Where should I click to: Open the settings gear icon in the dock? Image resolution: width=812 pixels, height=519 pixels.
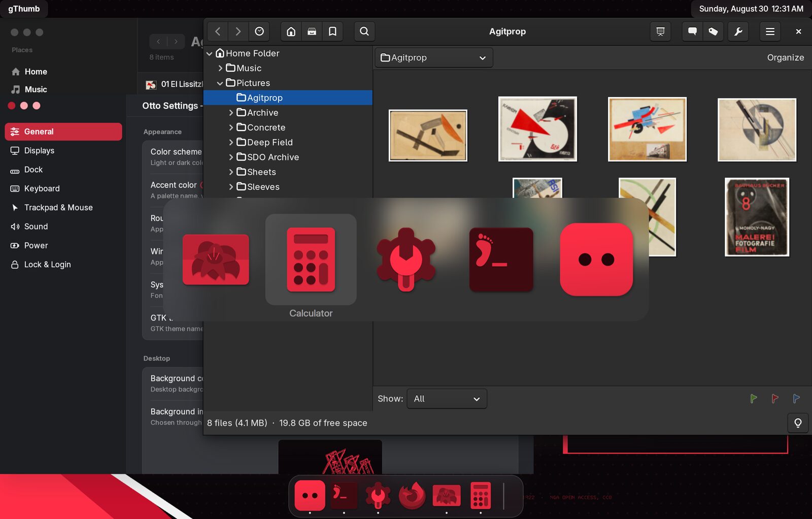378,496
